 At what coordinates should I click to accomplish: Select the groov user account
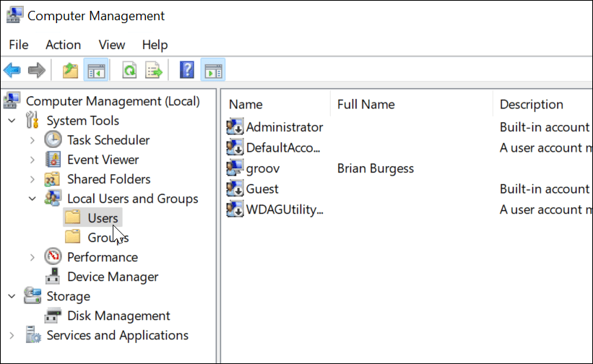(262, 168)
